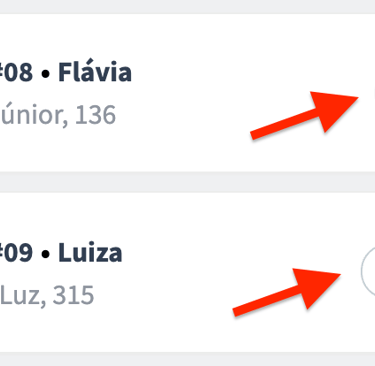Click the Flávia name heading

95,72
